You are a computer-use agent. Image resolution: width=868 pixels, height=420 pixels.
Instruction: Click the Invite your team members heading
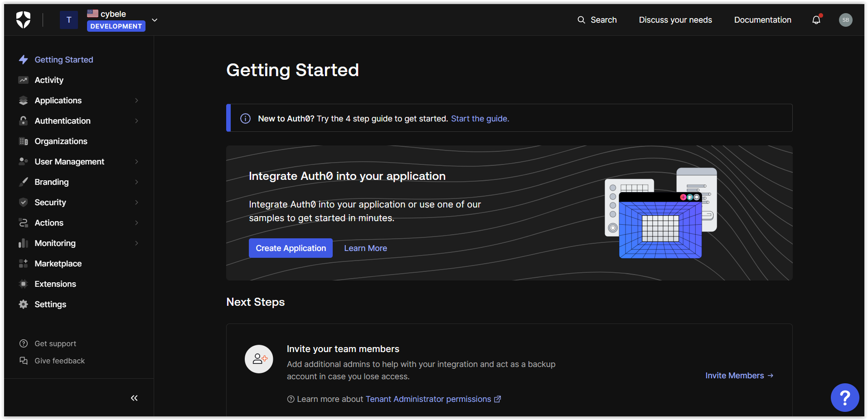click(343, 349)
